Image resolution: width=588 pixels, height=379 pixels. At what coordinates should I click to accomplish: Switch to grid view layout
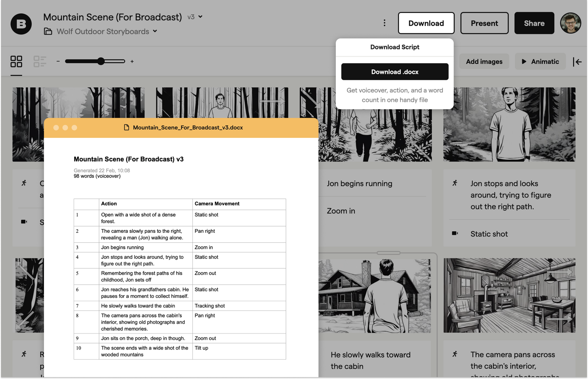16,61
